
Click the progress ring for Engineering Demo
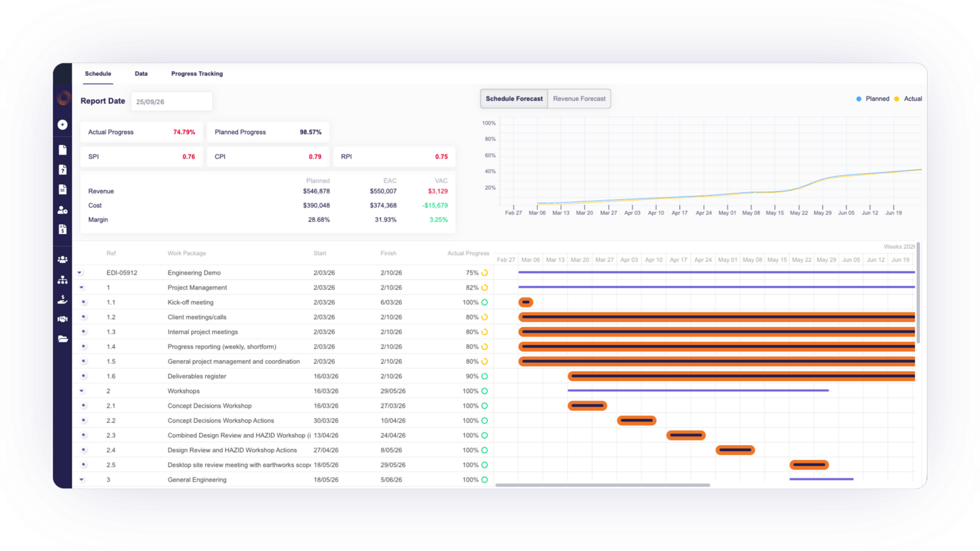(x=484, y=273)
